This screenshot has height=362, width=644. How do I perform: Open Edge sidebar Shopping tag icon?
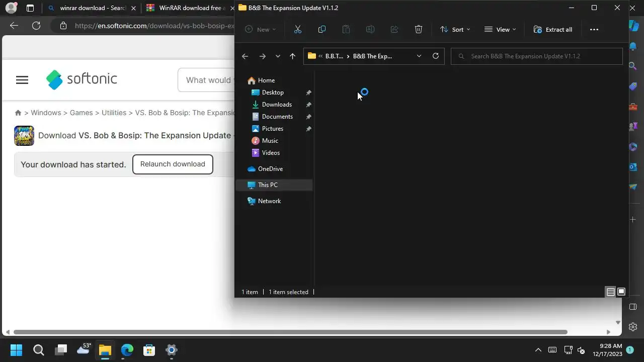pos(633,86)
